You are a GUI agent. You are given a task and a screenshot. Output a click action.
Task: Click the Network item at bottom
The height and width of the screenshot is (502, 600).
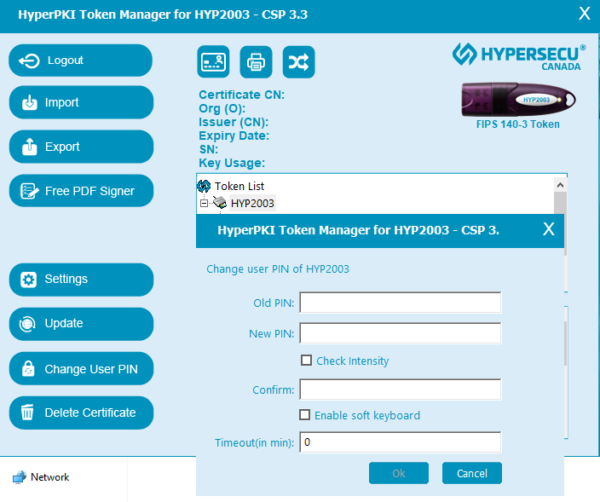pos(41,477)
